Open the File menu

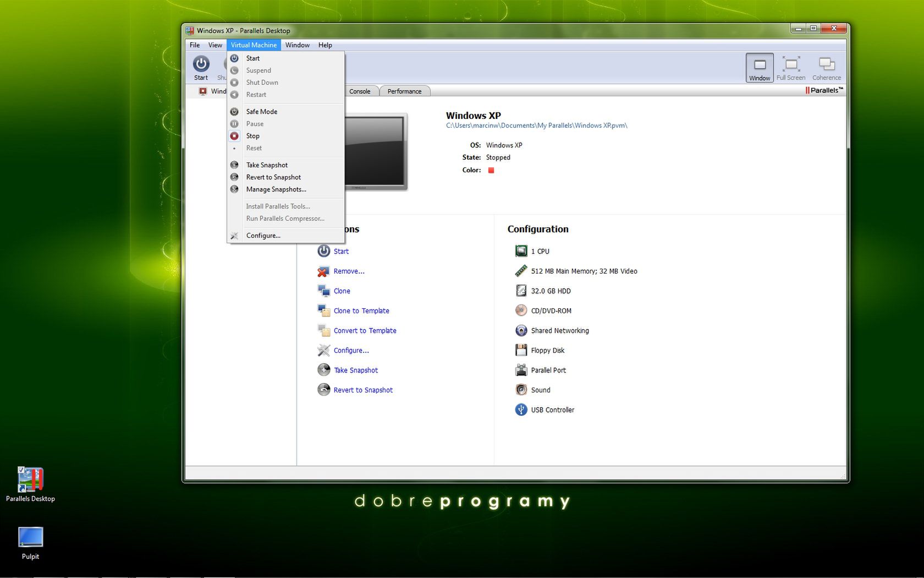(195, 45)
